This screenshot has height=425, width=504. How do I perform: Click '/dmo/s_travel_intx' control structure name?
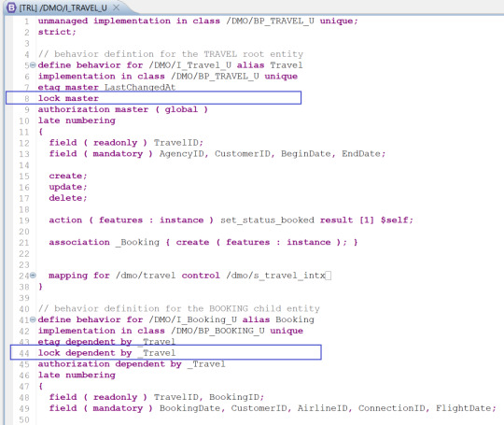[x=275, y=276]
